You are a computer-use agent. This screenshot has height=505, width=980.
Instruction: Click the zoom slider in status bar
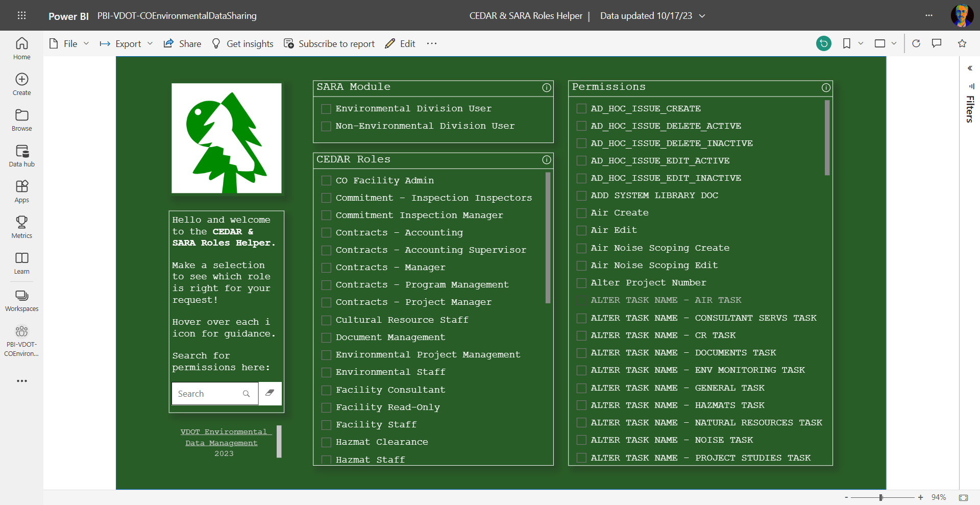point(881,497)
